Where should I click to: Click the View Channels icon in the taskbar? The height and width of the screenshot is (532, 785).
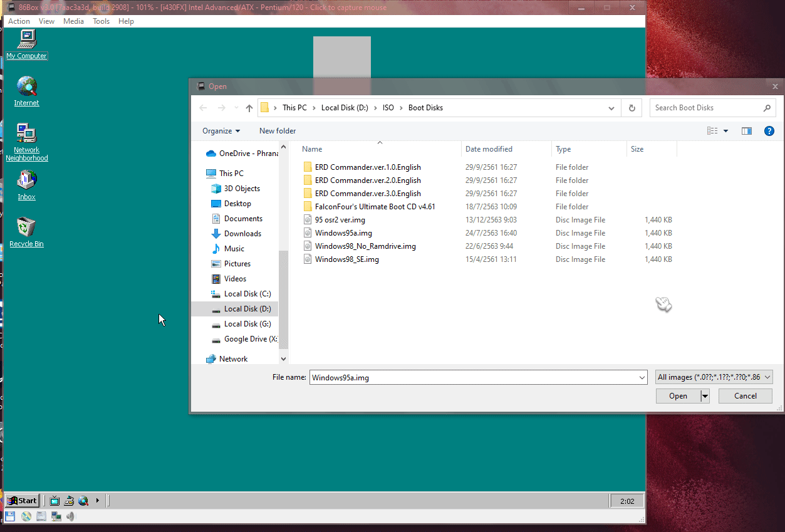point(55,501)
